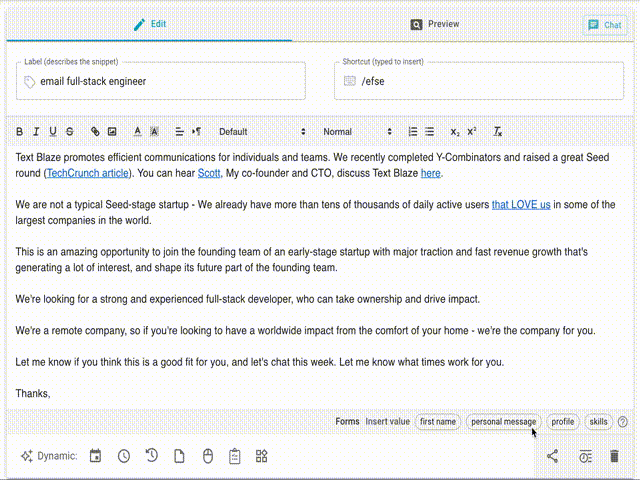This screenshot has width=640, height=480.
Task: Switch to the Preview tab
Action: coord(435,24)
